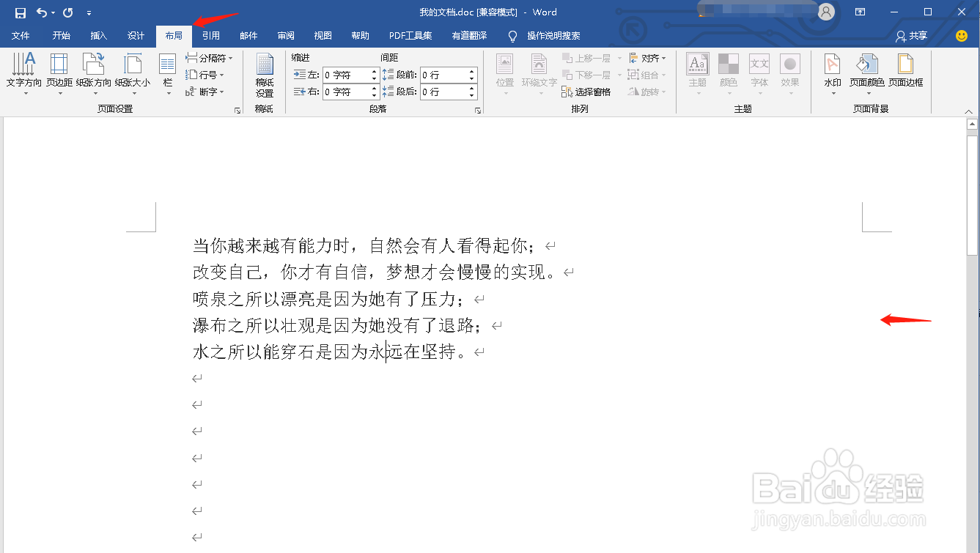Open Columns (栏) tool
980x553 pixels.
tap(168, 74)
